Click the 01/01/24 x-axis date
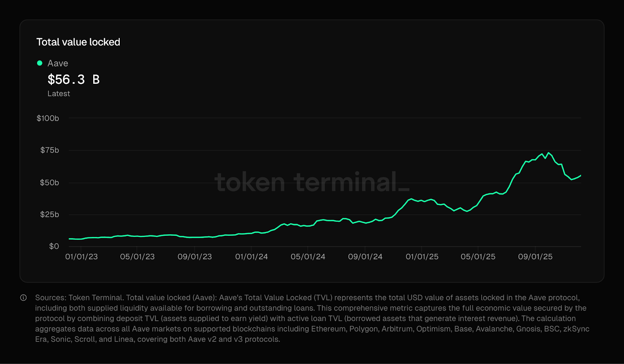The image size is (624, 364). pos(251,256)
